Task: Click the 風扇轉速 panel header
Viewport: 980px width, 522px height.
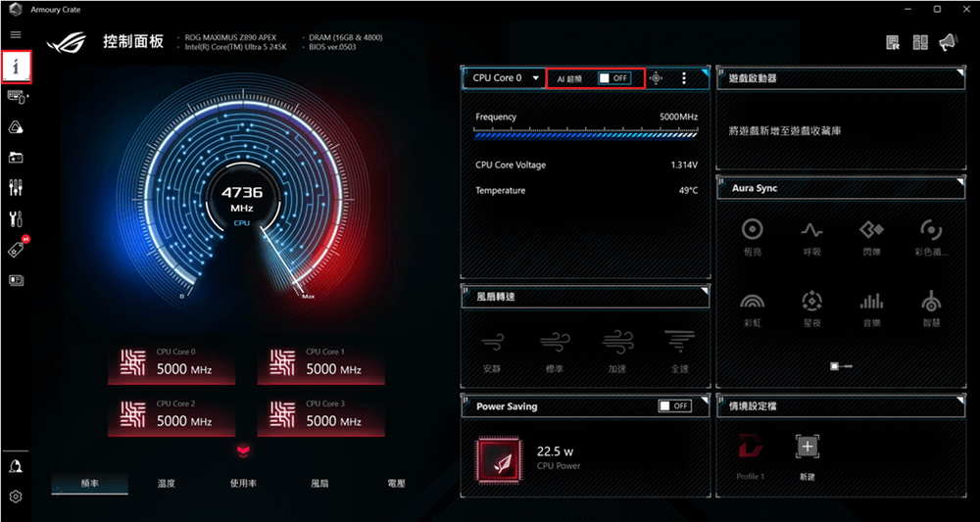Action: point(586,297)
